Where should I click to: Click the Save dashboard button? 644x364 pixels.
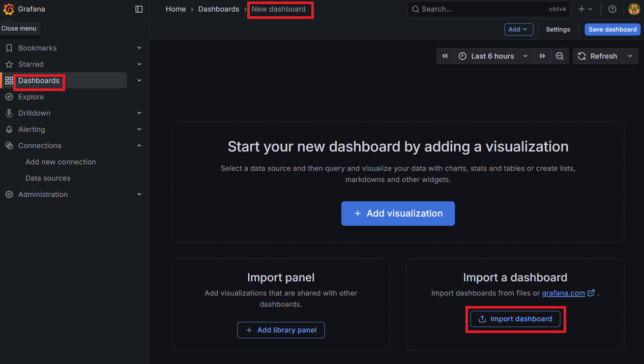pyautogui.click(x=612, y=29)
